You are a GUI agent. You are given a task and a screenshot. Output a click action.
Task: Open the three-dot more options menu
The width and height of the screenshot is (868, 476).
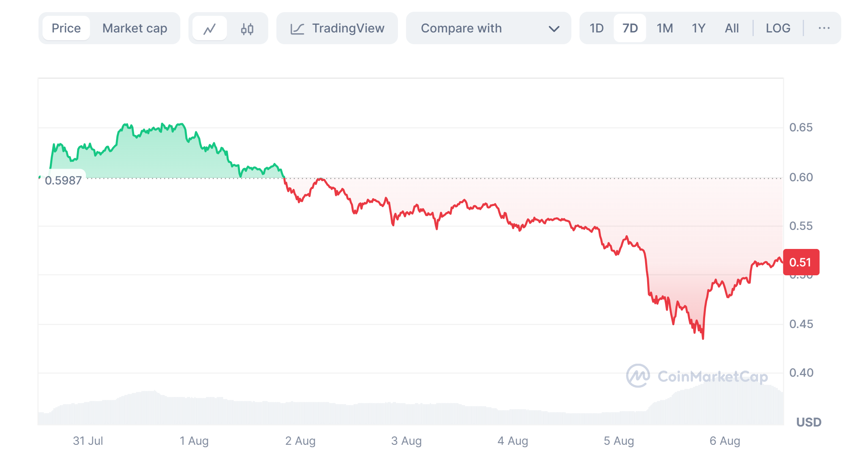[x=824, y=28]
